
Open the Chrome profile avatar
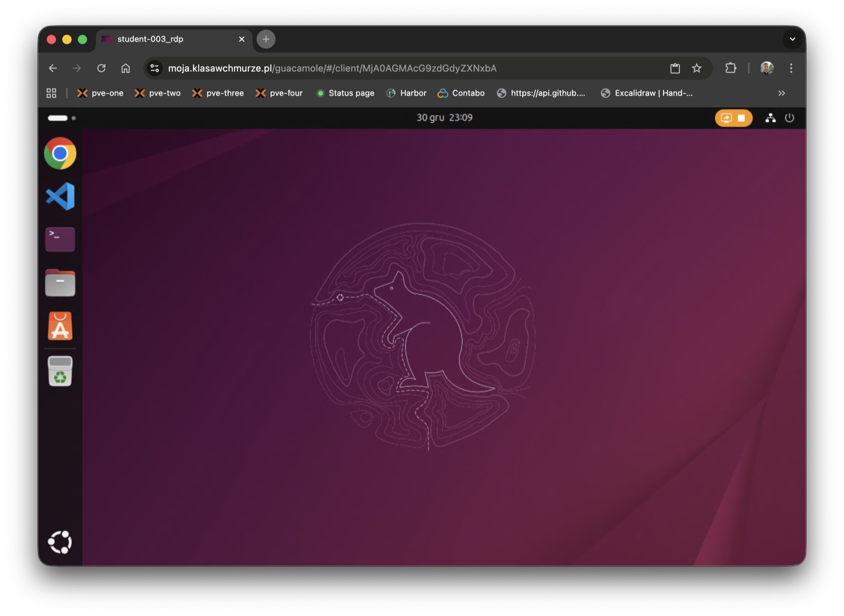pos(767,68)
